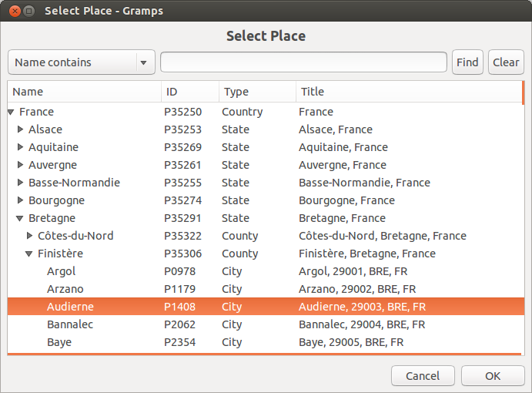Expand the Bourgogne tree node
The image size is (532, 393).
tap(20, 200)
